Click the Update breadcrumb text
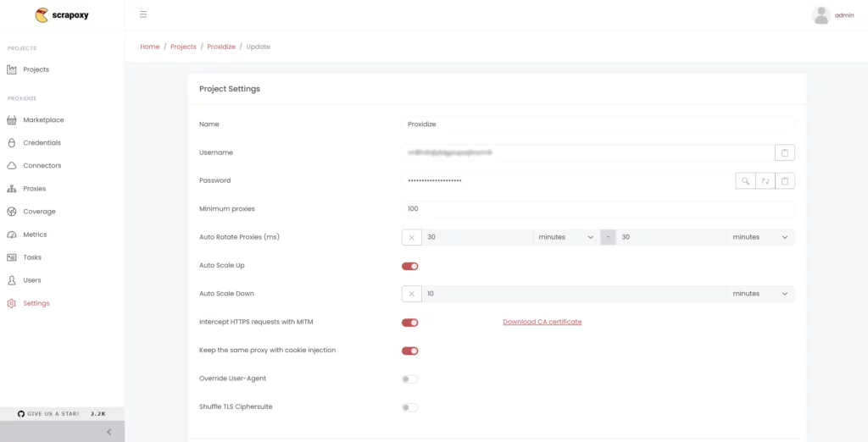Screen dimensions: 868x442 pos(258,47)
